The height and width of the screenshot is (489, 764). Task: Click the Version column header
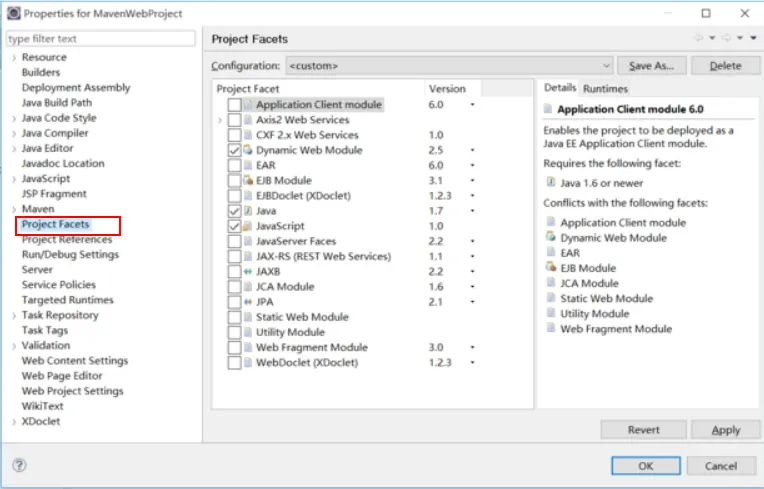click(452, 89)
